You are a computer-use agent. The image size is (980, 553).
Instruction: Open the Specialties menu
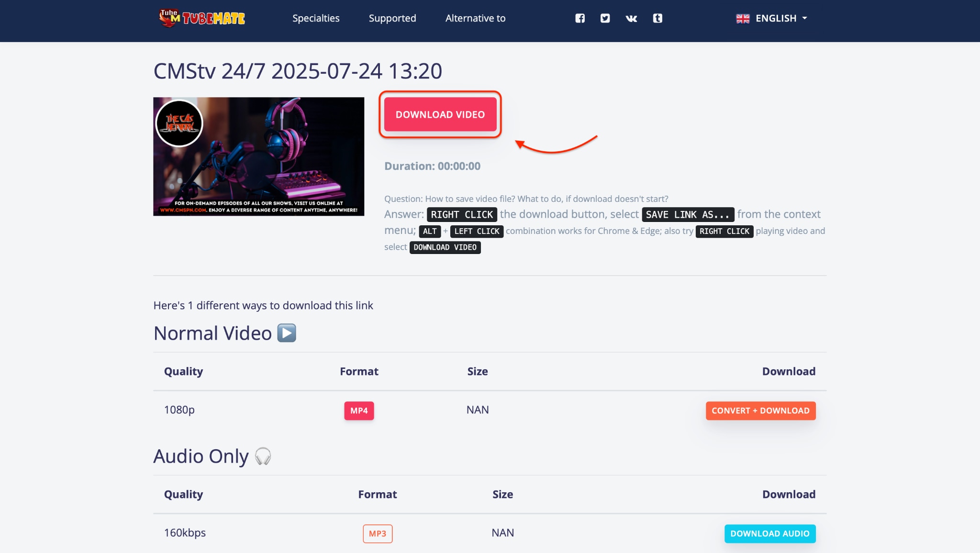(x=316, y=18)
